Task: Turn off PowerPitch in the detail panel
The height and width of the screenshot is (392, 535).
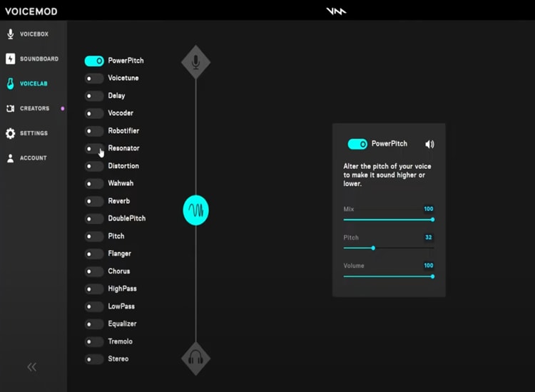Action: 357,144
